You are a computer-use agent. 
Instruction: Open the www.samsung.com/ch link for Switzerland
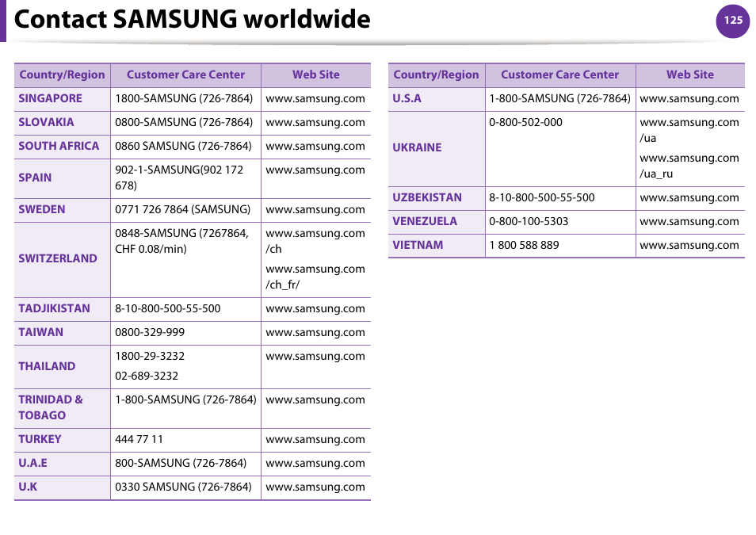coord(315,241)
